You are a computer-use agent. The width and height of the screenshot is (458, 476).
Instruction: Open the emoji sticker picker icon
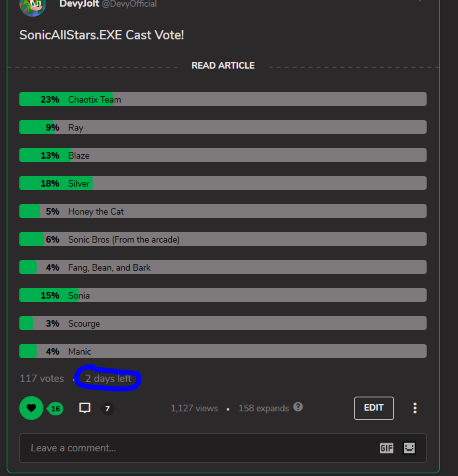tap(409, 448)
